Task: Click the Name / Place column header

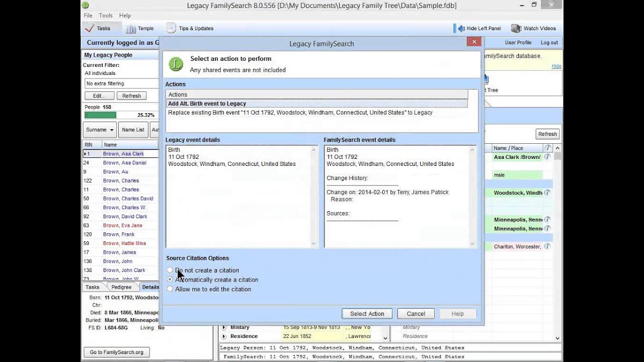Action: (517, 148)
